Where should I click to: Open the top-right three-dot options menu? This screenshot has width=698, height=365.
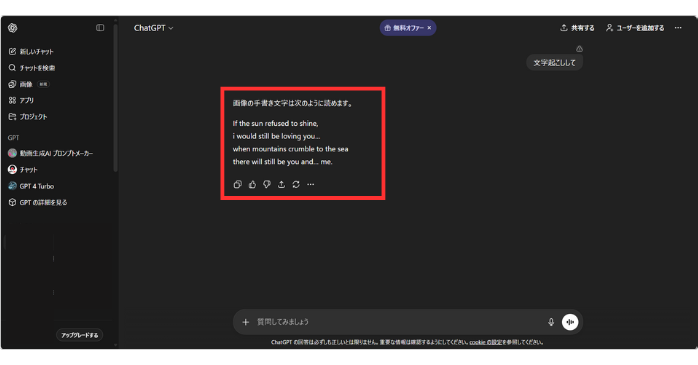[678, 28]
